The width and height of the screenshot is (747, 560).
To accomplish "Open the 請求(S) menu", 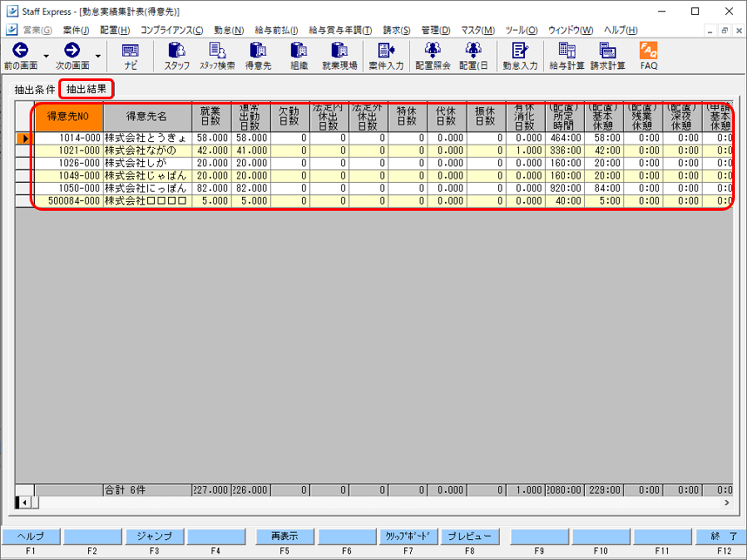I will [396, 30].
